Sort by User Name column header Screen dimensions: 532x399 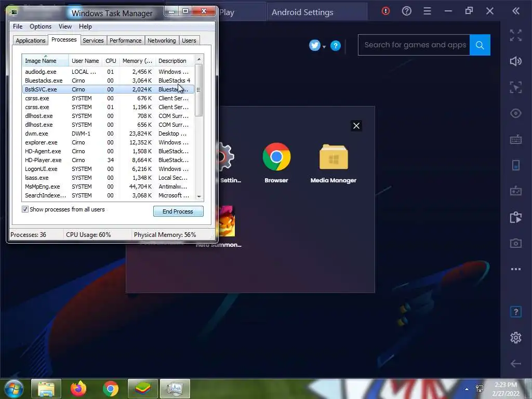85,61
